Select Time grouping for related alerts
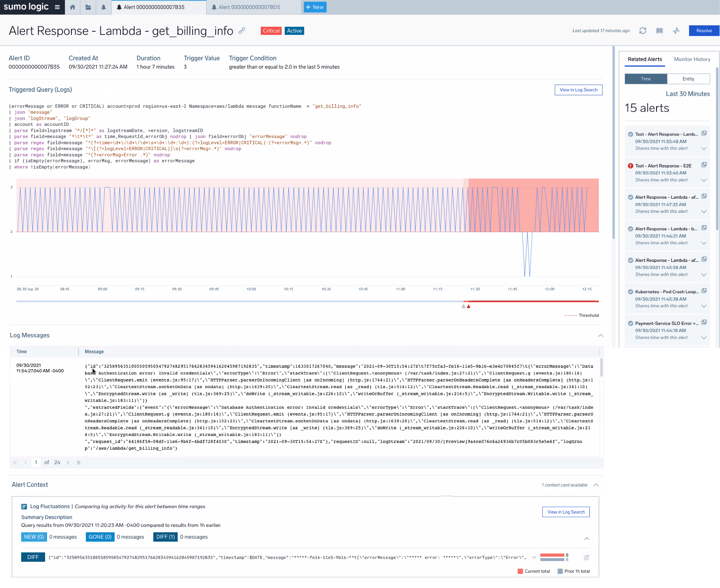This screenshot has height=588, width=720. pos(645,79)
